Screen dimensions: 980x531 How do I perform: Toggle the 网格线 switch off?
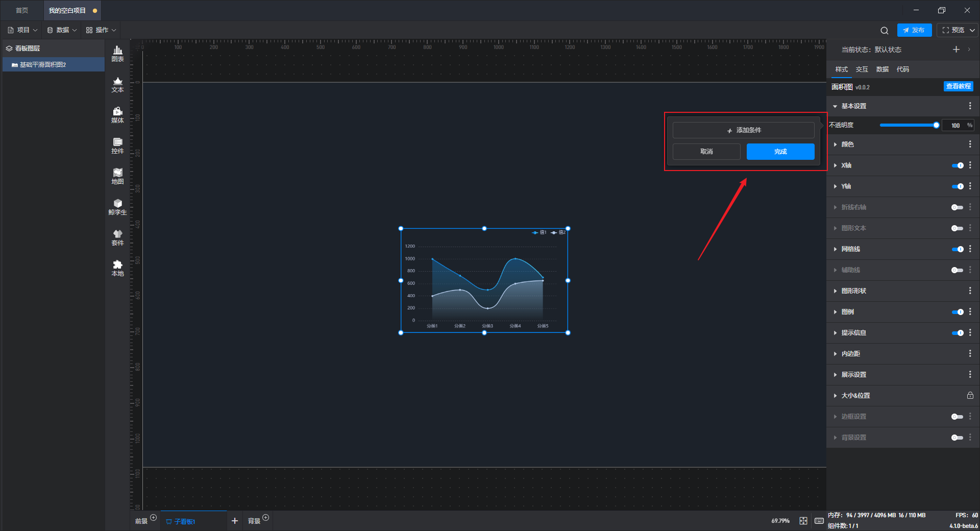coord(958,249)
